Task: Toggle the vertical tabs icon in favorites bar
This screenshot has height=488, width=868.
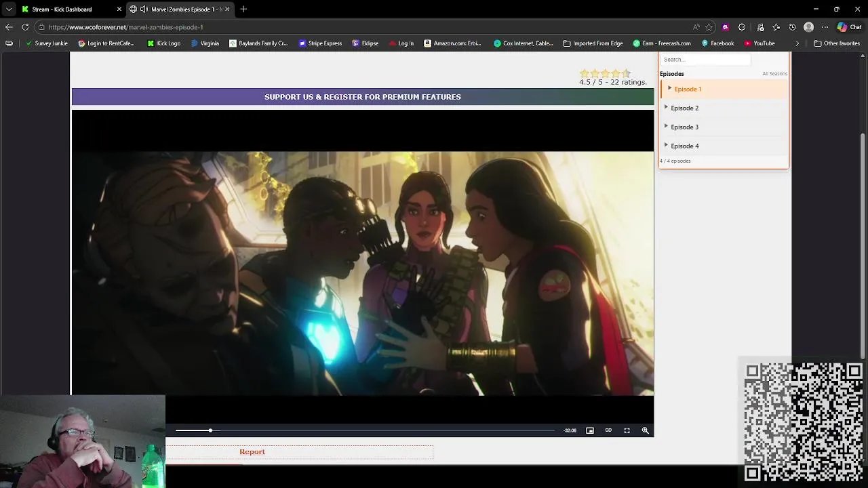Action: point(9,43)
